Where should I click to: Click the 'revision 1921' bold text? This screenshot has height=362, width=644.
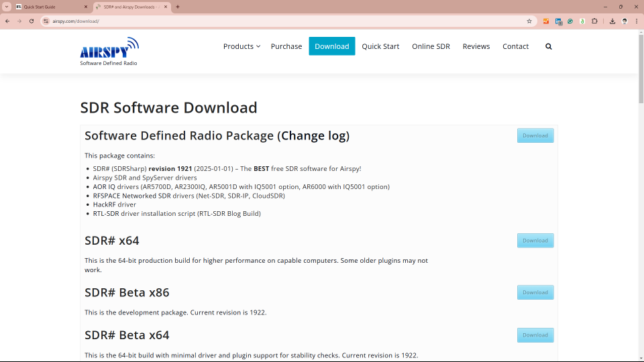click(x=170, y=169)
